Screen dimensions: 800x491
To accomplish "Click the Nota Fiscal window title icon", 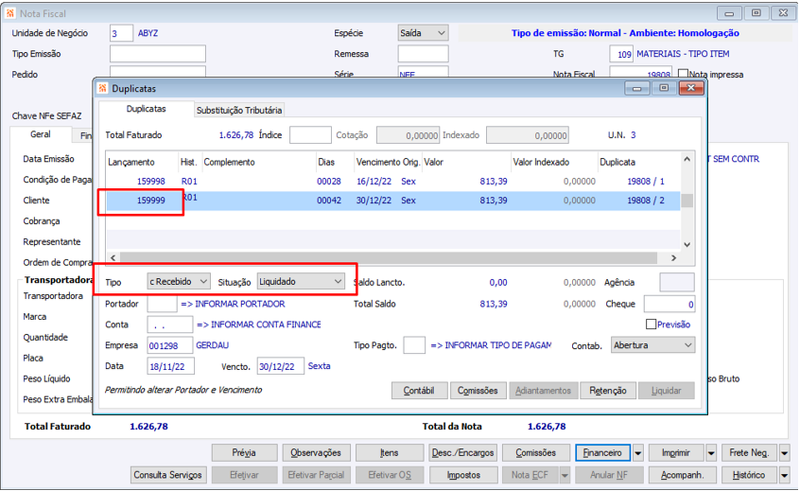I will pyautogui.click(x=11, y=13).
